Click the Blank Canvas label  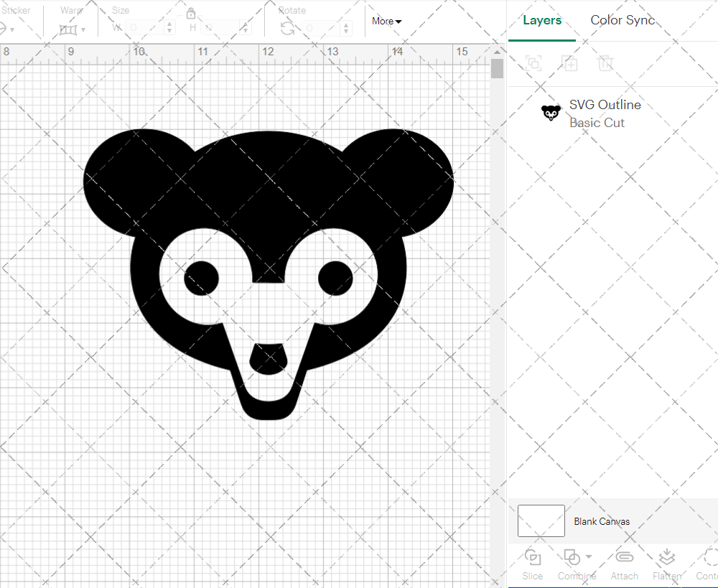(x=602, y=521)
